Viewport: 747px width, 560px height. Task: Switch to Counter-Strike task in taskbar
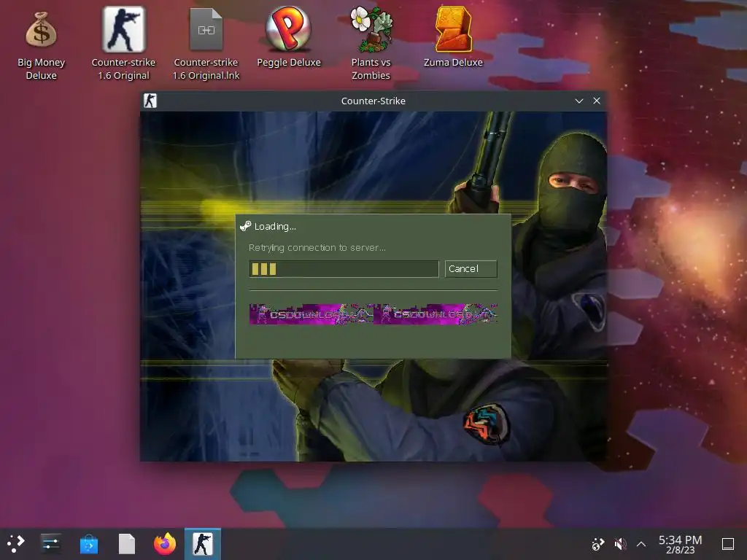tap(203, 544)
